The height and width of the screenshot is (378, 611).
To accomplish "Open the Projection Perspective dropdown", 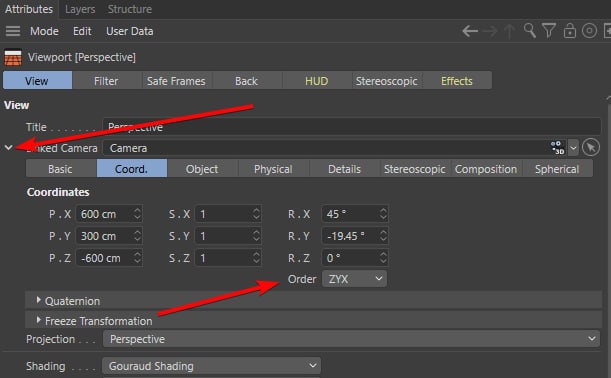I will click(351, 339).
